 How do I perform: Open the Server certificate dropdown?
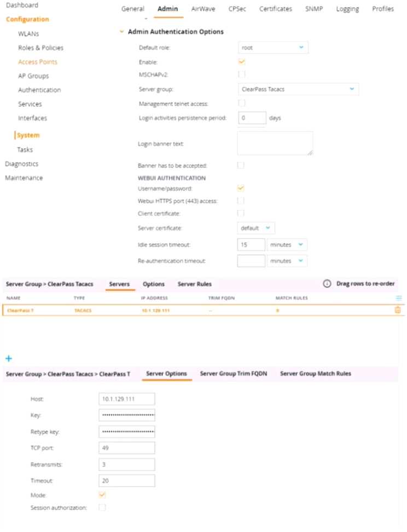coord(256,228)
